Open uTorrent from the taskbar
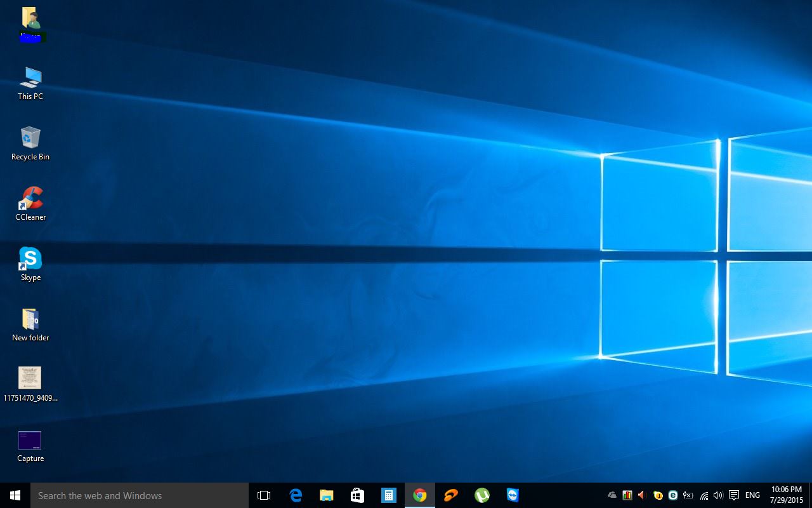The width and height of the screenshot is (812, 508). pyautogui.click(x=482, y=495)
